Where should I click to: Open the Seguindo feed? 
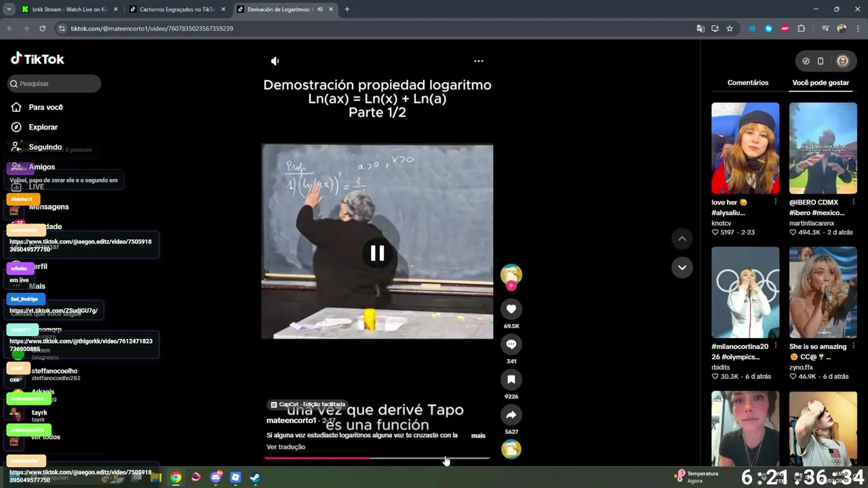(45, 147)
